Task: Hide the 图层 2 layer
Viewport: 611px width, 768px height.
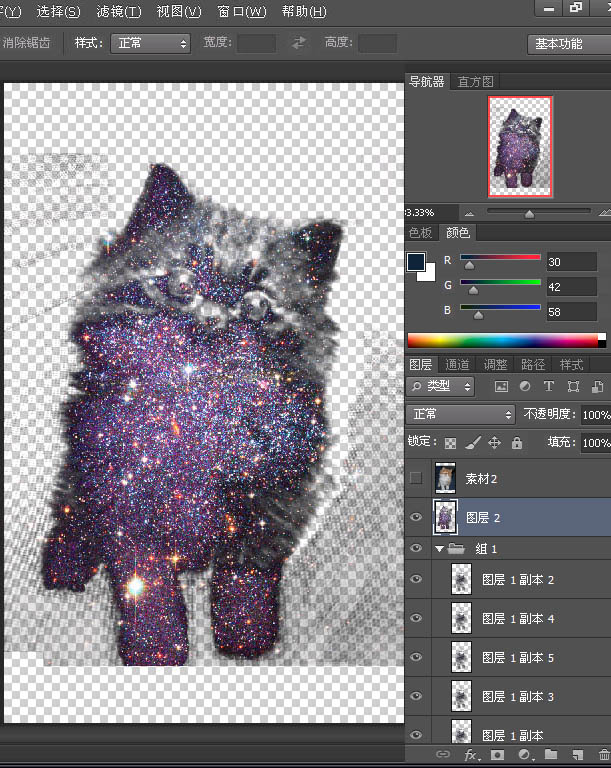Action: pos(416,517)
